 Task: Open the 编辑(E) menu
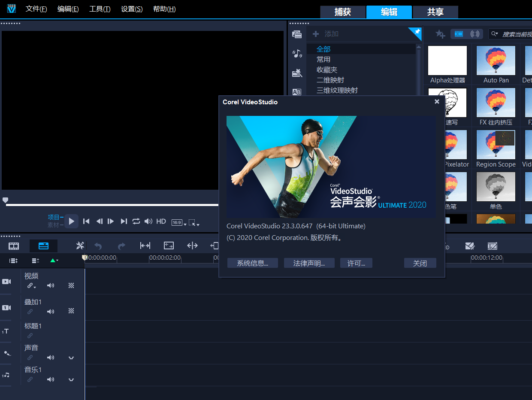[x=68, y=9]
